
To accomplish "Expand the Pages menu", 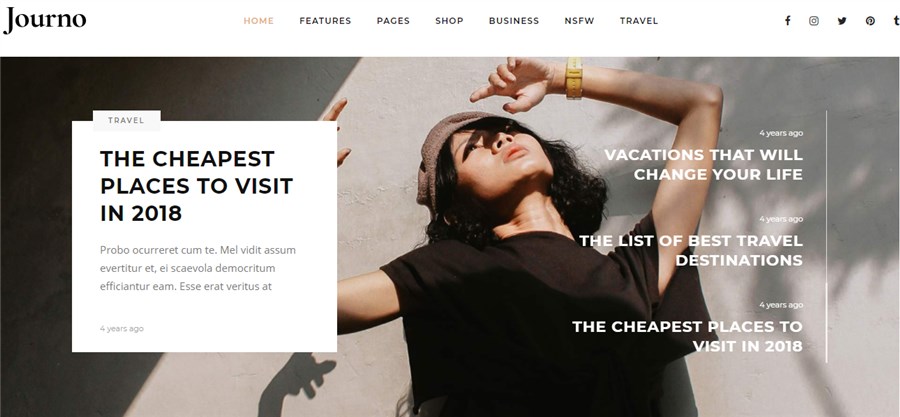I will click(393, 21).
